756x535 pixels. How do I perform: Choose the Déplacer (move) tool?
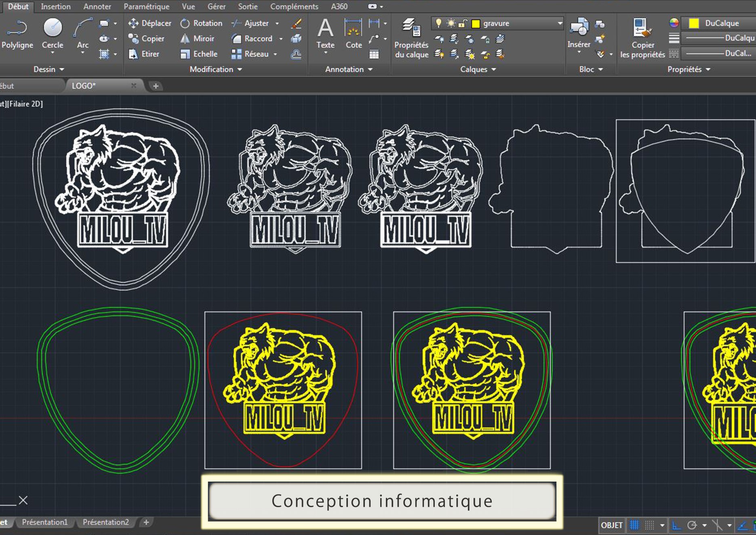click(x=150, y=23)
